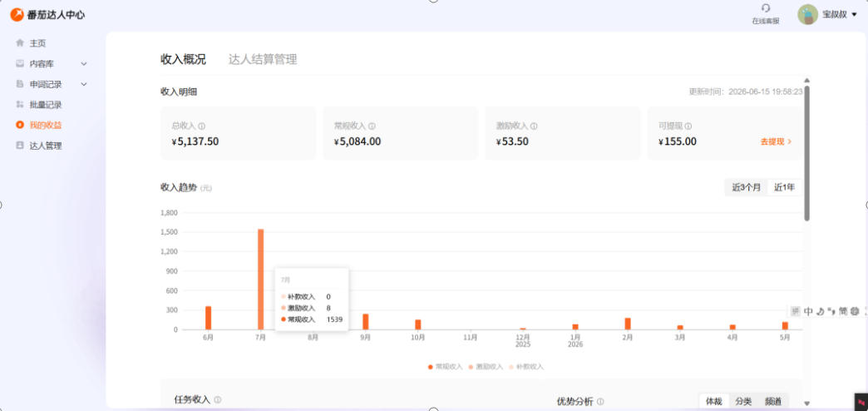Image resolution: width=868 pixels, height=411 pixels.
Task: Select the 频道 tab in 优势分析
Action: (773, 402)
